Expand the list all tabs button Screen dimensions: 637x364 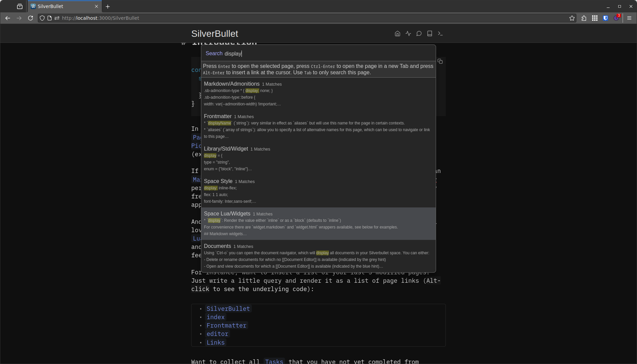pos(20,6)
